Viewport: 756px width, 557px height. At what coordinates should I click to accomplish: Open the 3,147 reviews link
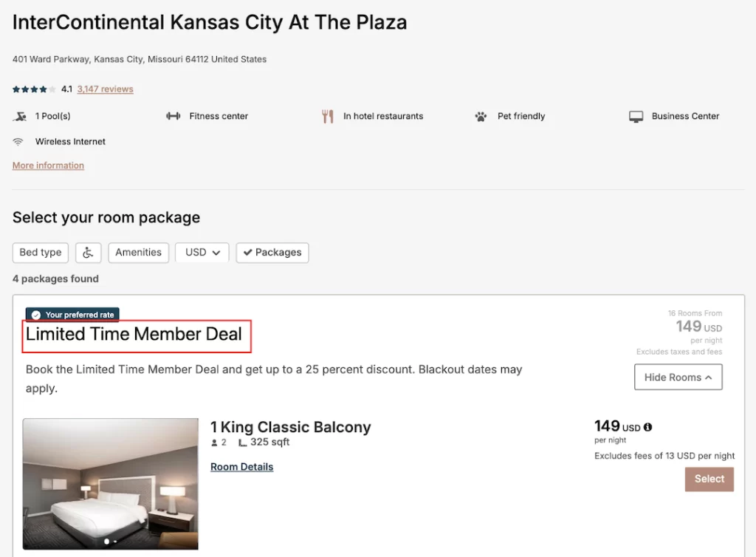105,89
